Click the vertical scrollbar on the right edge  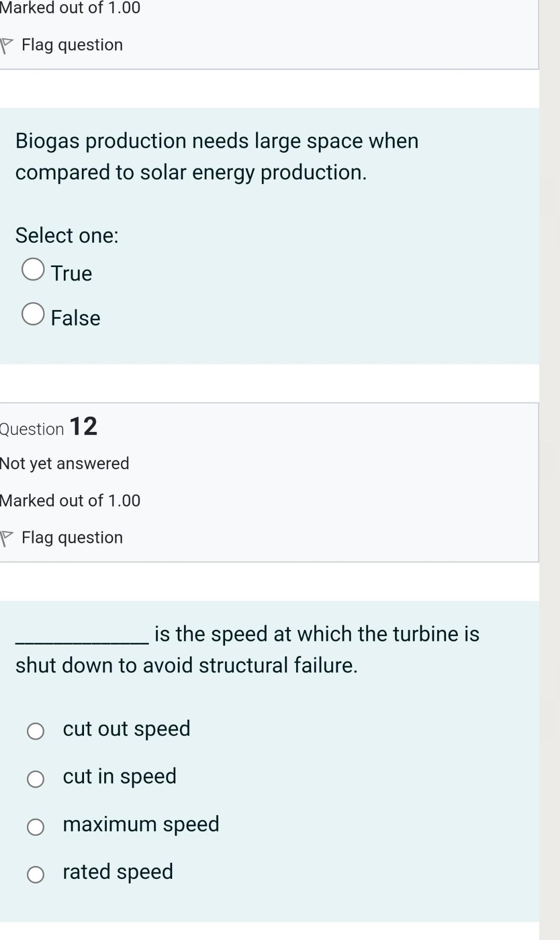click(x=549, y=467)
